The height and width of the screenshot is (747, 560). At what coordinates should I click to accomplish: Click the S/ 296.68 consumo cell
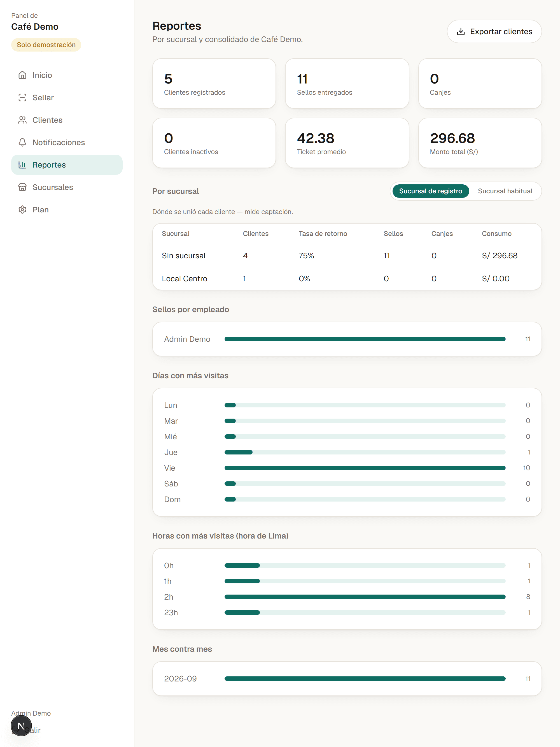[x=500, y=256]
